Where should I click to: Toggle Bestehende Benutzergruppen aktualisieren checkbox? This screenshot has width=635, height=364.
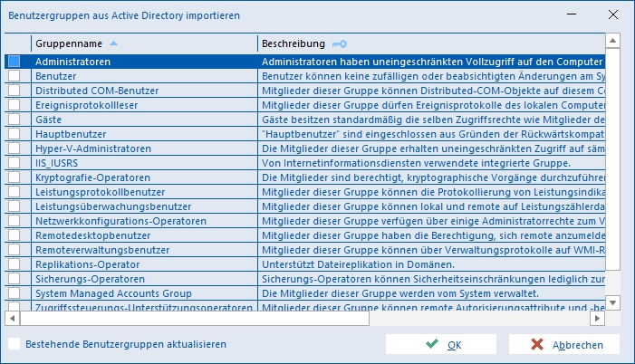pos(14,344)
